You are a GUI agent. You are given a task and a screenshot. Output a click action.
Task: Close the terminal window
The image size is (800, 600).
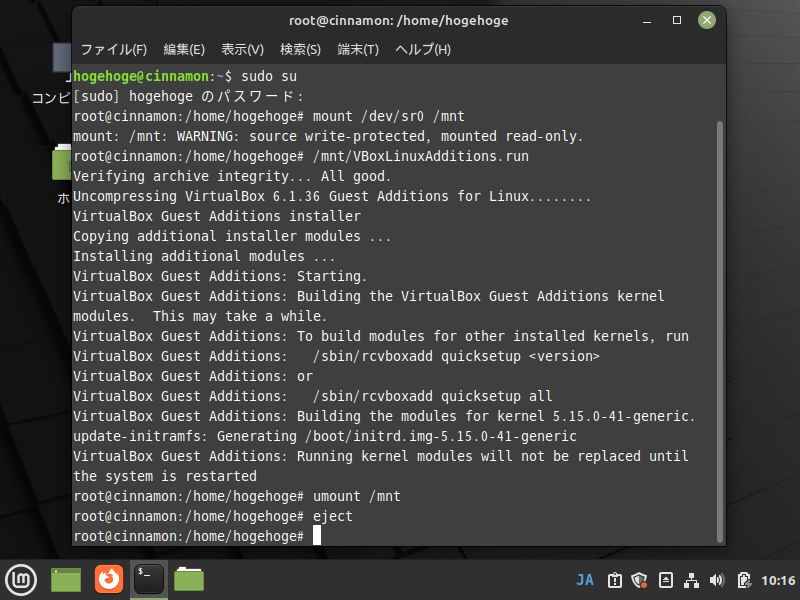(707, 20)
